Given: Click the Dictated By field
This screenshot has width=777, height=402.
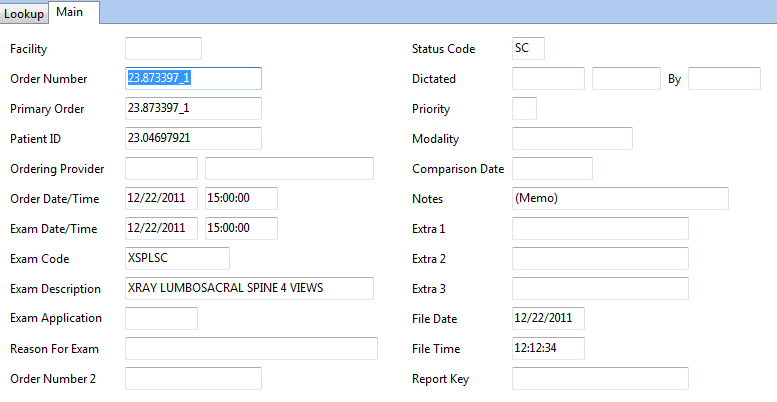Looking at the screenshot, I should (x=724, y=78).
